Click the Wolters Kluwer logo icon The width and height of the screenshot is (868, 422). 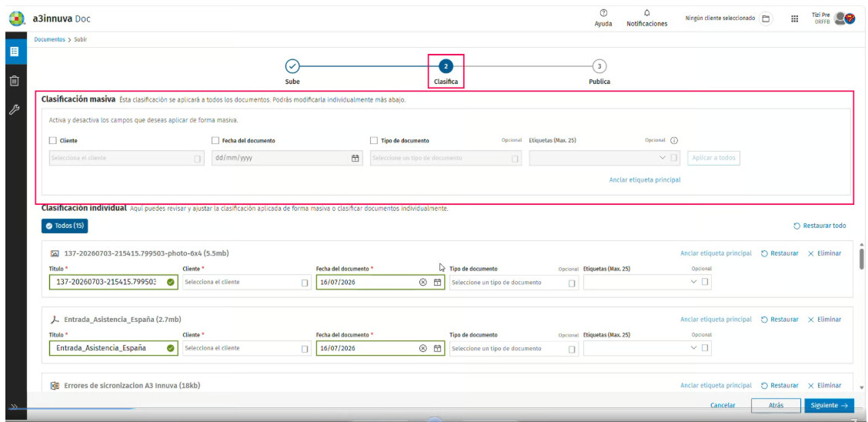17,18
